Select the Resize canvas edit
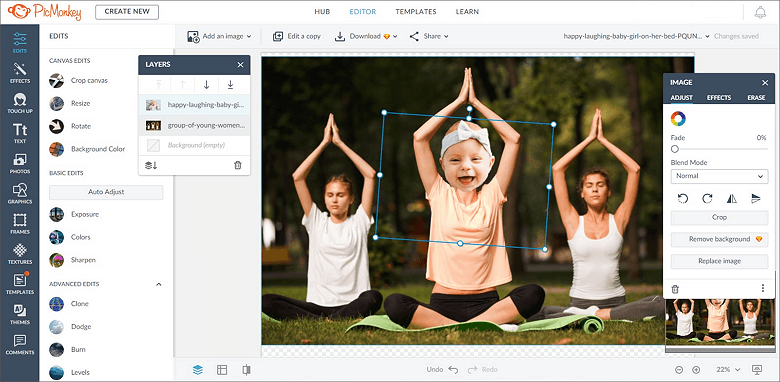 pos(70,103)
